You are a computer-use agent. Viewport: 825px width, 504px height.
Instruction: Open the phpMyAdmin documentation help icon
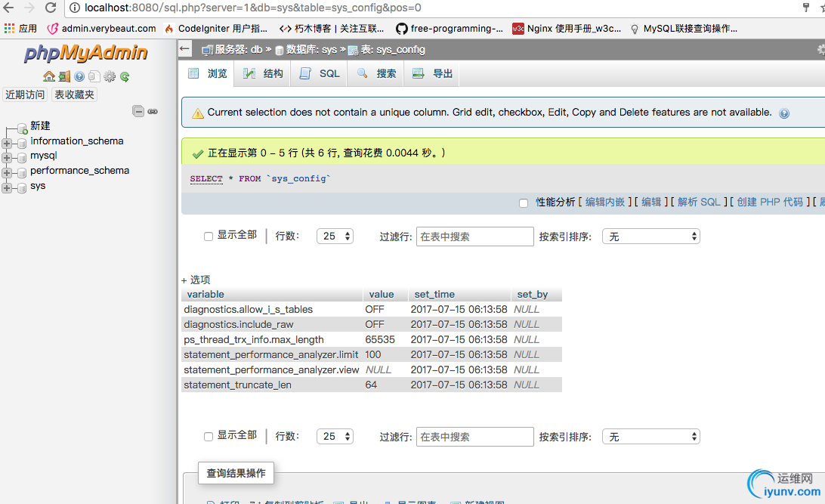[x=79, y=76]
